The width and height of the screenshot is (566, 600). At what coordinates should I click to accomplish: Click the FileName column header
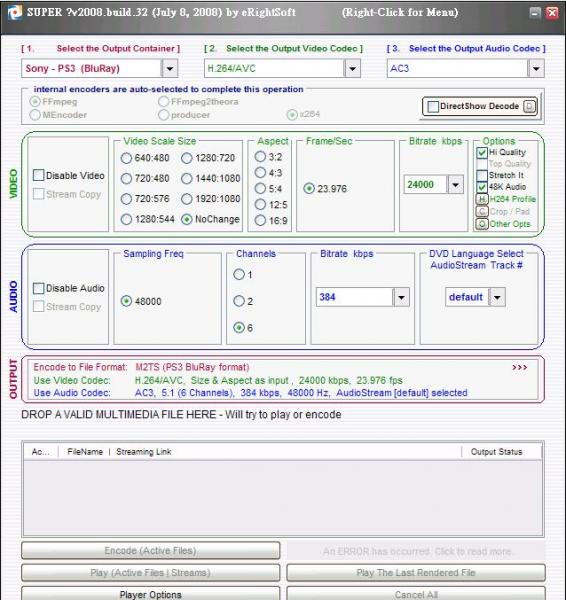(x=85, y=452)
